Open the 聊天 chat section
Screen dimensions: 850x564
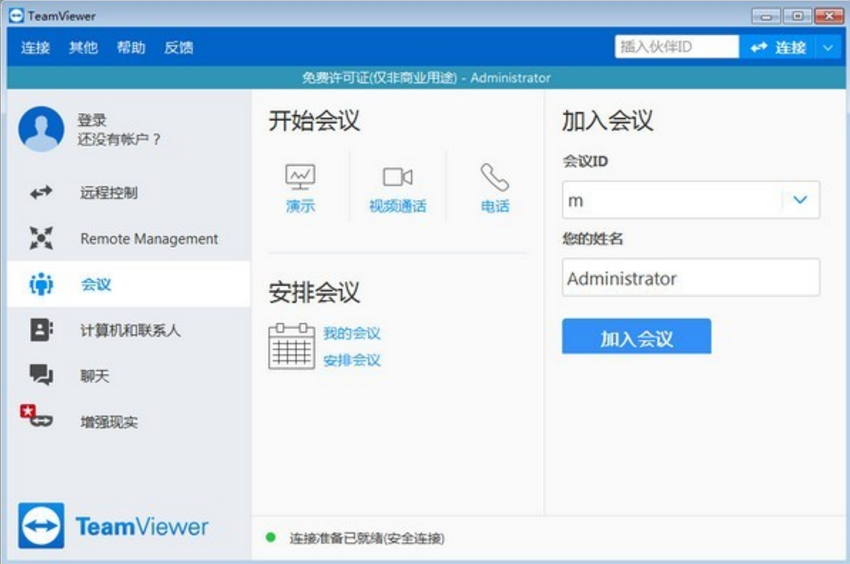tap(94, 376)
